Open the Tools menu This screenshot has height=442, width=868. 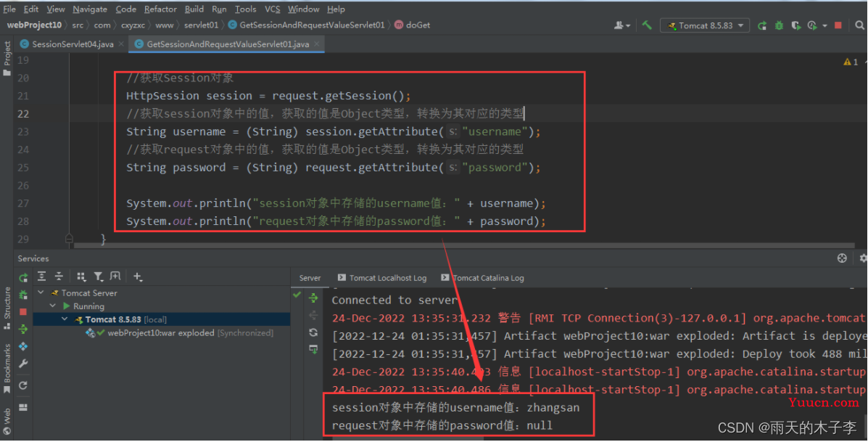245,9
